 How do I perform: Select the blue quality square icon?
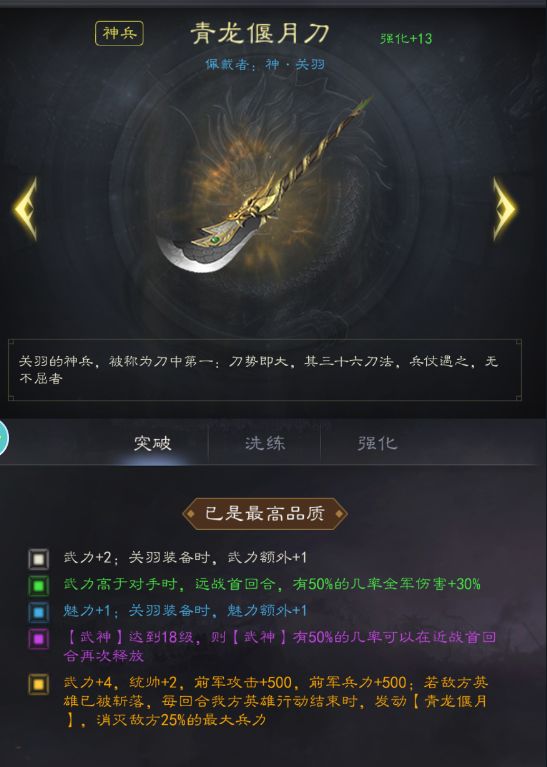38,612
